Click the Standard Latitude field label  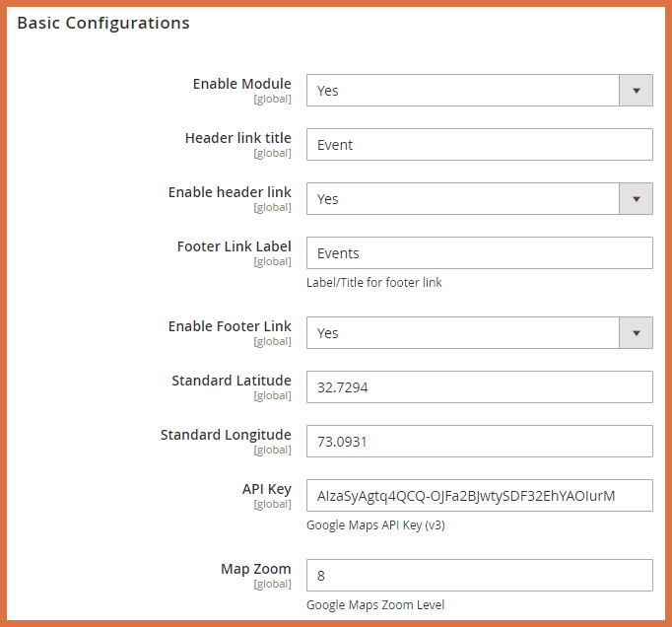click(232, 381)
